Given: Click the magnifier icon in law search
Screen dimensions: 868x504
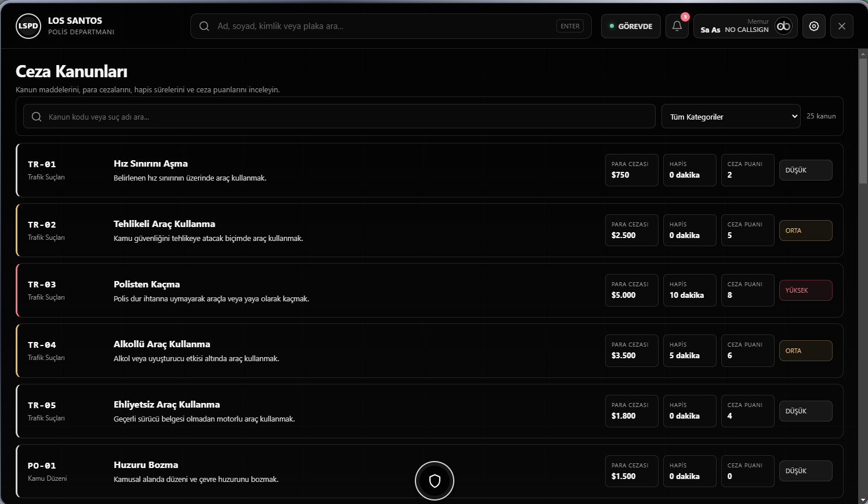Looking at the screenshot, I should tap(37, 117).
